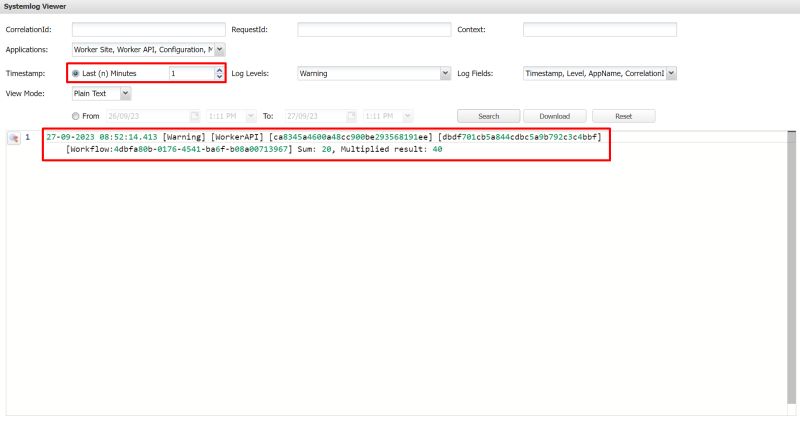Open the From time dropdown

(x=251, y=116)
